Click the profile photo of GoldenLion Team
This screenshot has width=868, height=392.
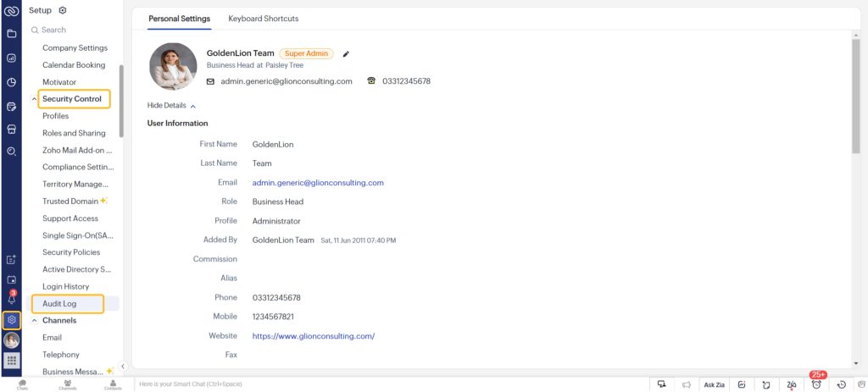tap(173, 66)
